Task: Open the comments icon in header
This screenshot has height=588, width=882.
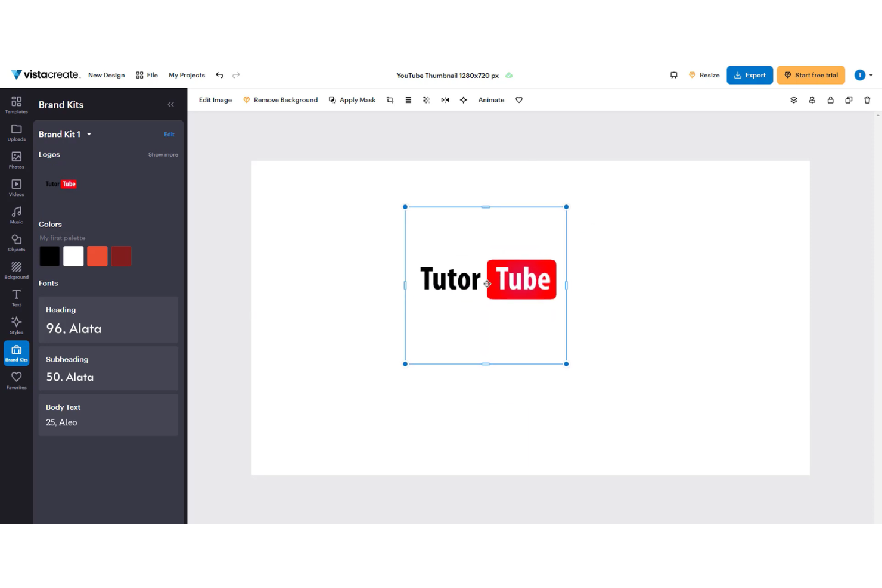Action: (674, 75)
